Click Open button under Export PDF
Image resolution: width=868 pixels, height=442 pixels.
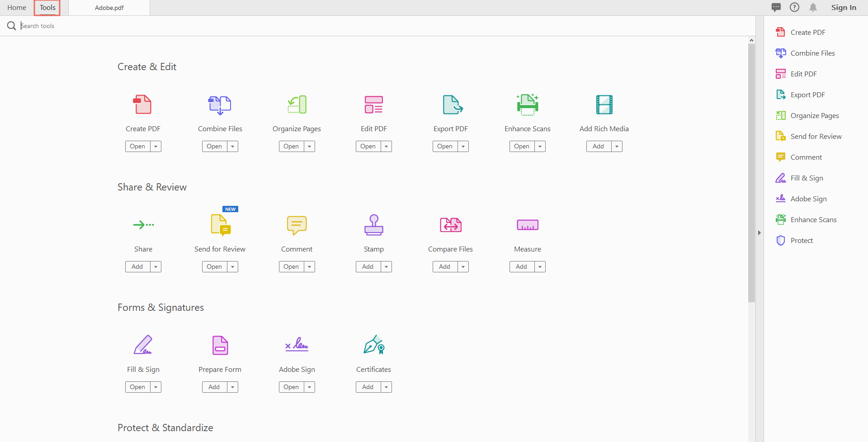point(445,146)
